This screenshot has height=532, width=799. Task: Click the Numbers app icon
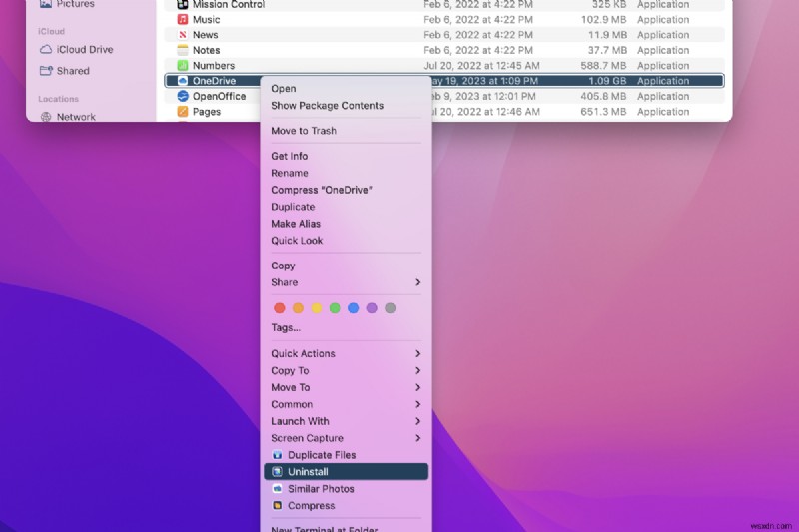(183, 65)
